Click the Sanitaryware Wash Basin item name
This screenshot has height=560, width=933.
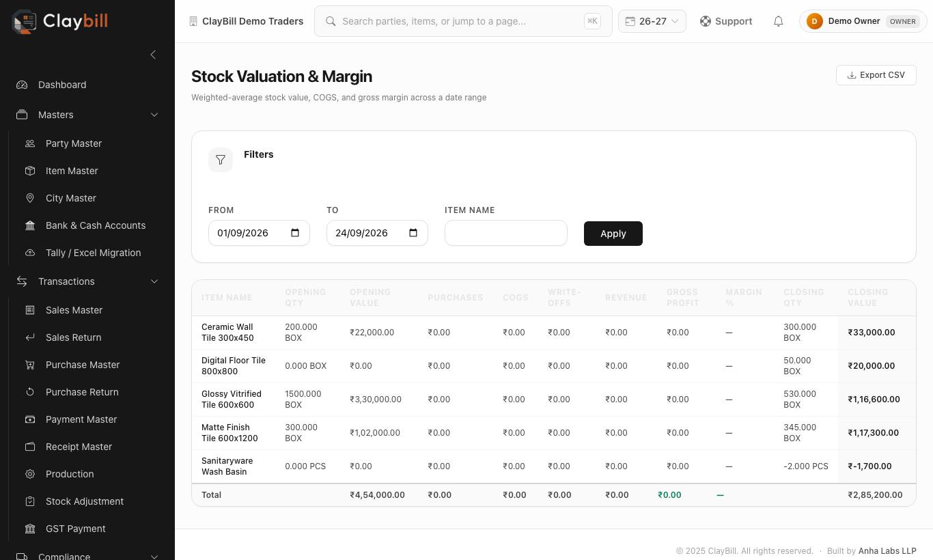pos(227,466)
